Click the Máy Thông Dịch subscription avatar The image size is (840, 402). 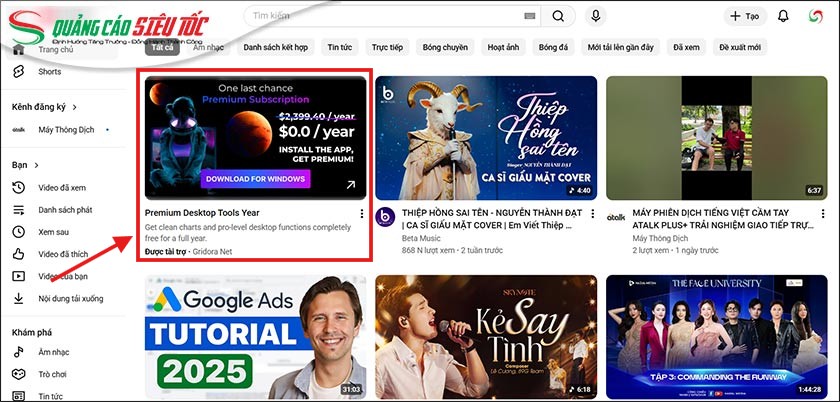click(19, 130)
